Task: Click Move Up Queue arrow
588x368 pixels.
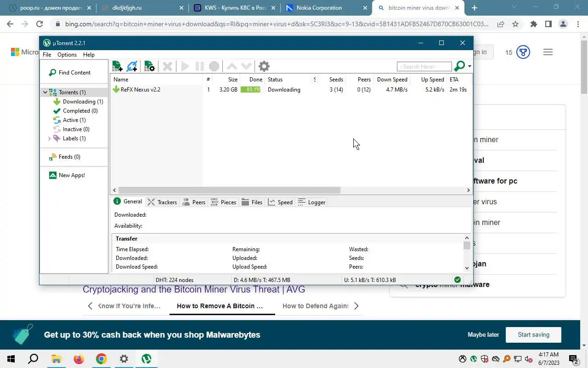Action: (232, 66)
